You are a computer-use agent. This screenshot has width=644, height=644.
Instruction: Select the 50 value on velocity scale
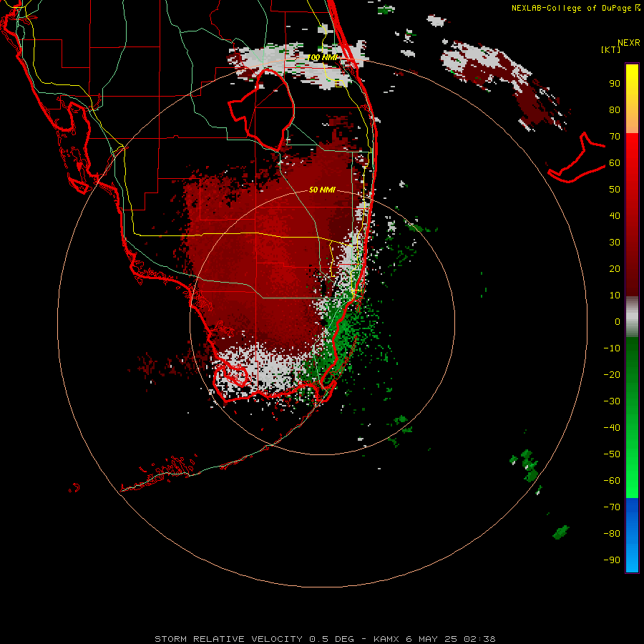click(615, 190)
